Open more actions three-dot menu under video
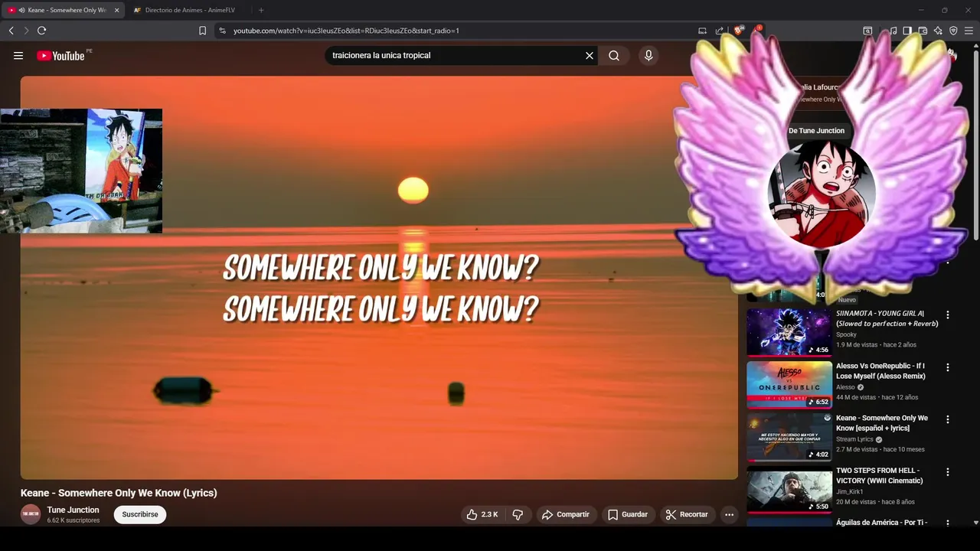The image size is (980, 551). [x=729, y=514]
